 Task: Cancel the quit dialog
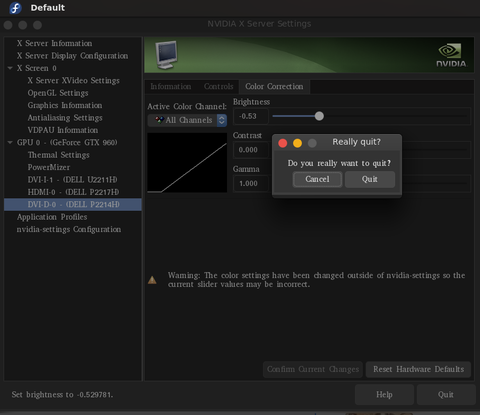tap(317, 179)
